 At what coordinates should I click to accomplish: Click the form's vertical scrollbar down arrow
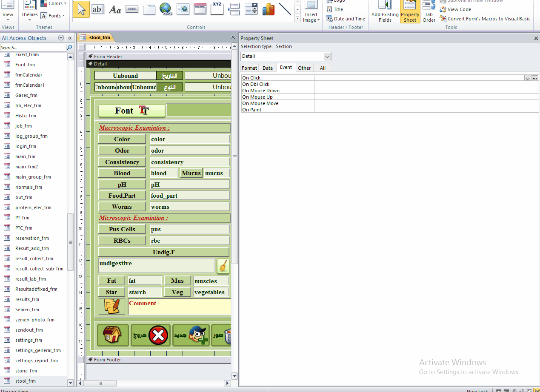pyautogui.click(x=234, y=376)
